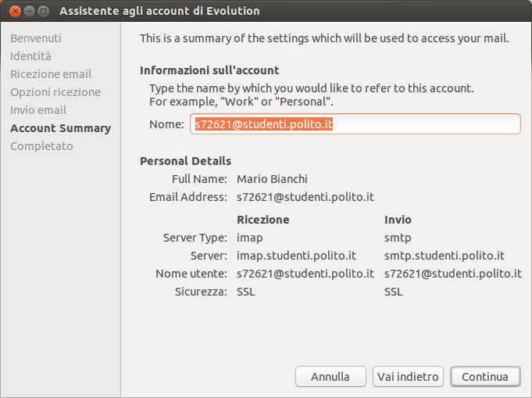Select the Benvenuti step in sidebar
Viewport: 532px width, 398px height.
tap(36, 38)
